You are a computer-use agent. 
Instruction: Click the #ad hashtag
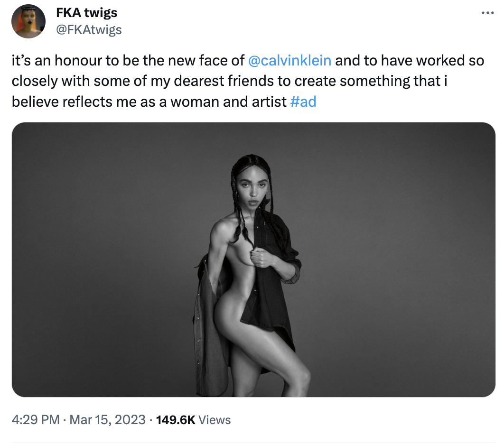click(x=303, y=102)
